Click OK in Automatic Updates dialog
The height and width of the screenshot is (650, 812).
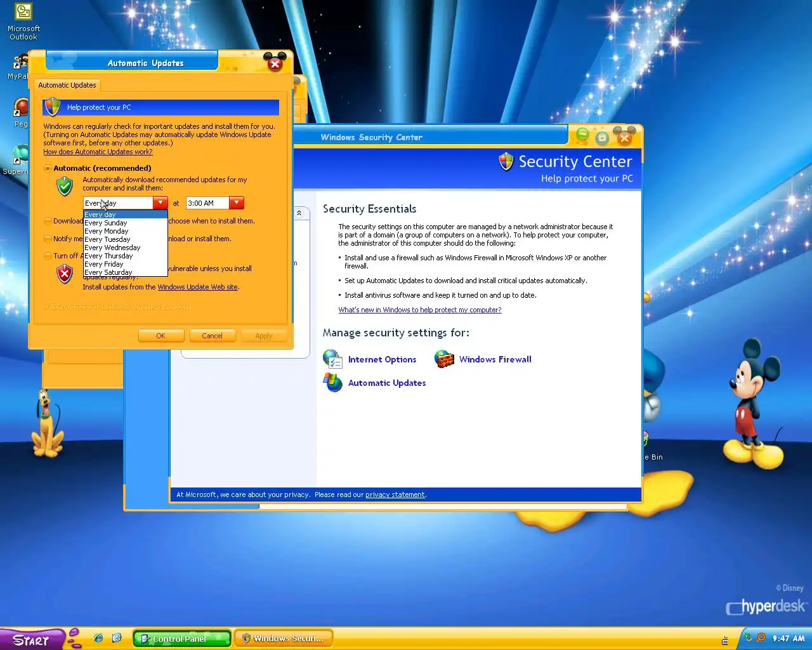click(161, 336)
